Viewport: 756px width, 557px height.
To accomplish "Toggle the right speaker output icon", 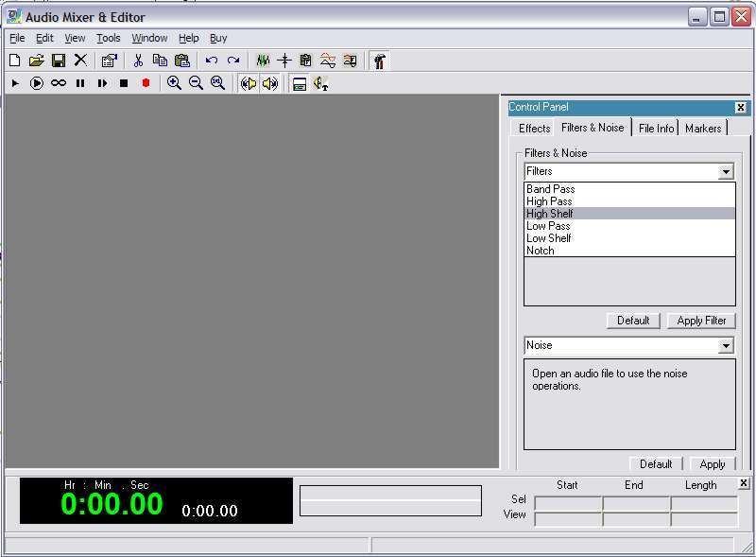I will point(270,83).
